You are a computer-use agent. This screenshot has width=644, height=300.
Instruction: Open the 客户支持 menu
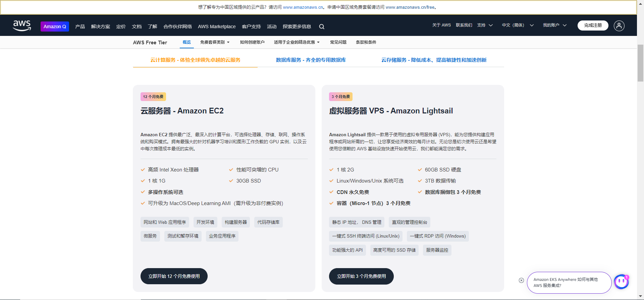[251, 27]
